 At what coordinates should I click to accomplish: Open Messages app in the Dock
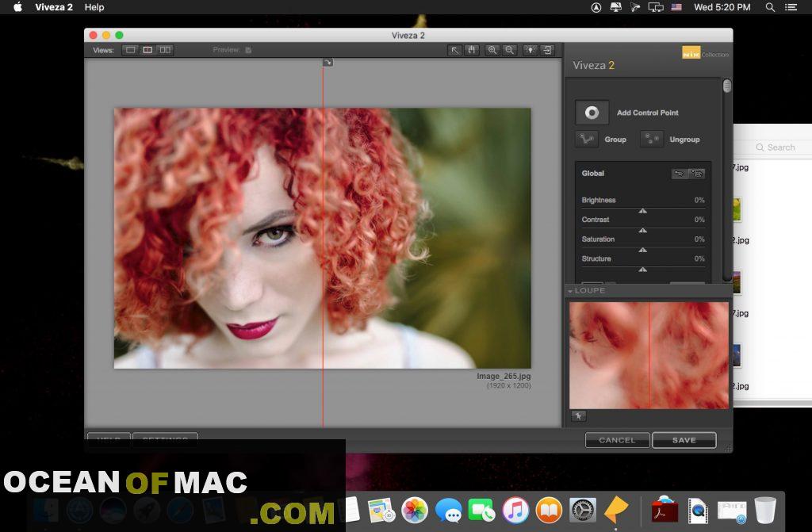click(x=448, y=510)
